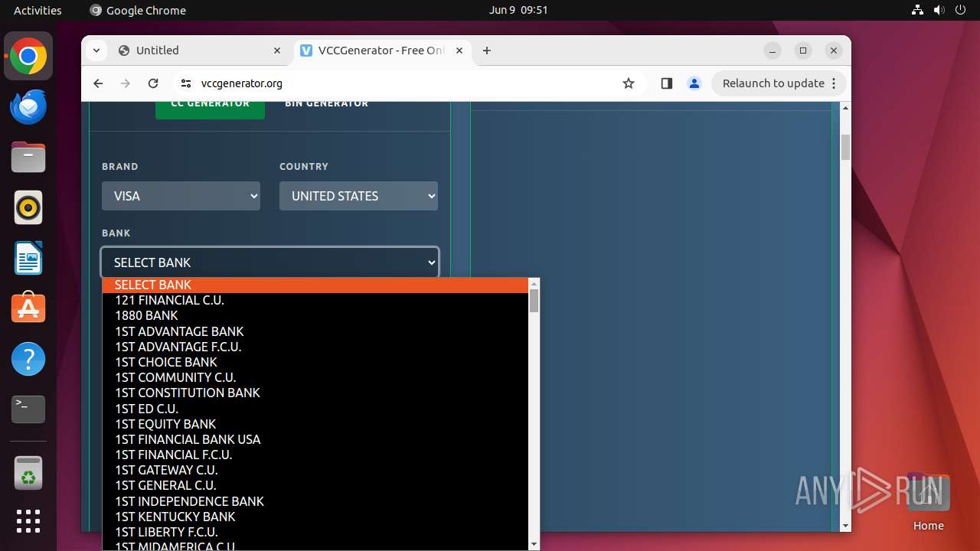Open Chrome profile avatar
The width and height of the screenshot is (980, 551).
[694, 83]
